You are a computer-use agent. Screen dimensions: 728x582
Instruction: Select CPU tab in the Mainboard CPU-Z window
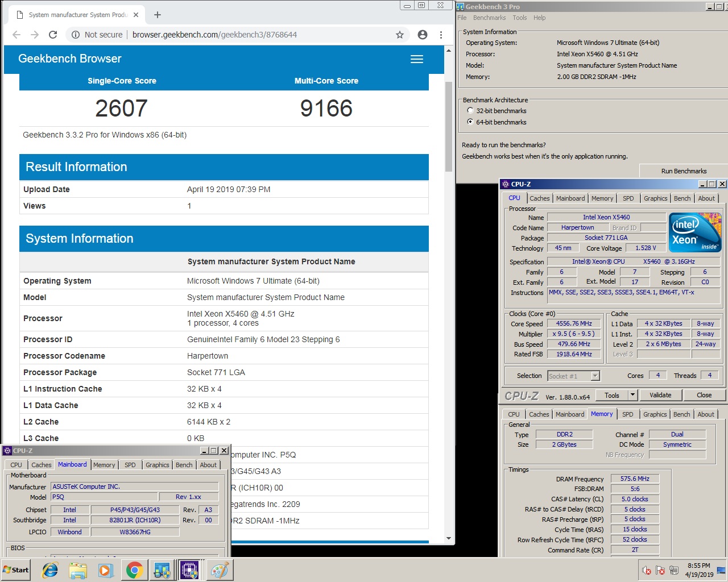coord(16,465)
